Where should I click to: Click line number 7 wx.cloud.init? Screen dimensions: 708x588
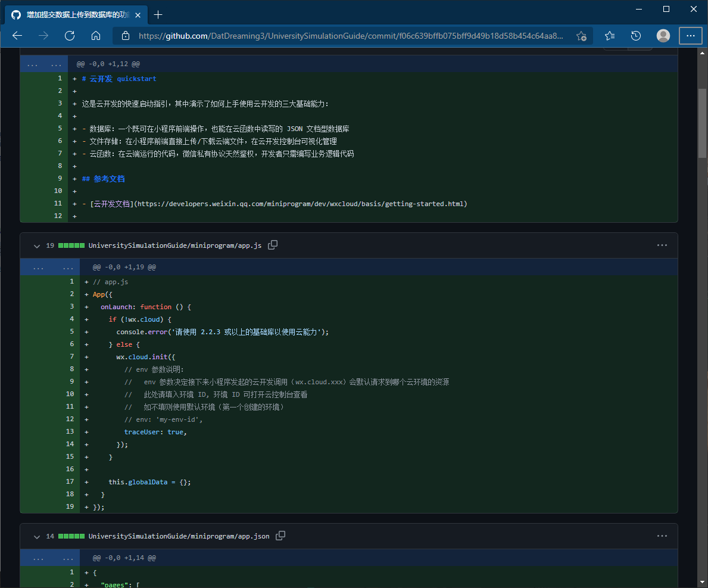pyautogui.click(x=72, y=356)
